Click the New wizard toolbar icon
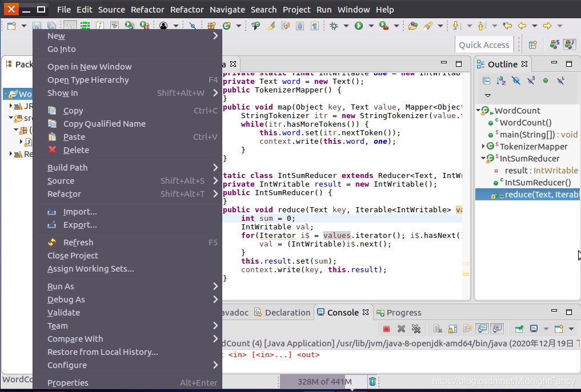Image resolution: width=581 pixels, height=392 pixels. click(x=11, y=26)
